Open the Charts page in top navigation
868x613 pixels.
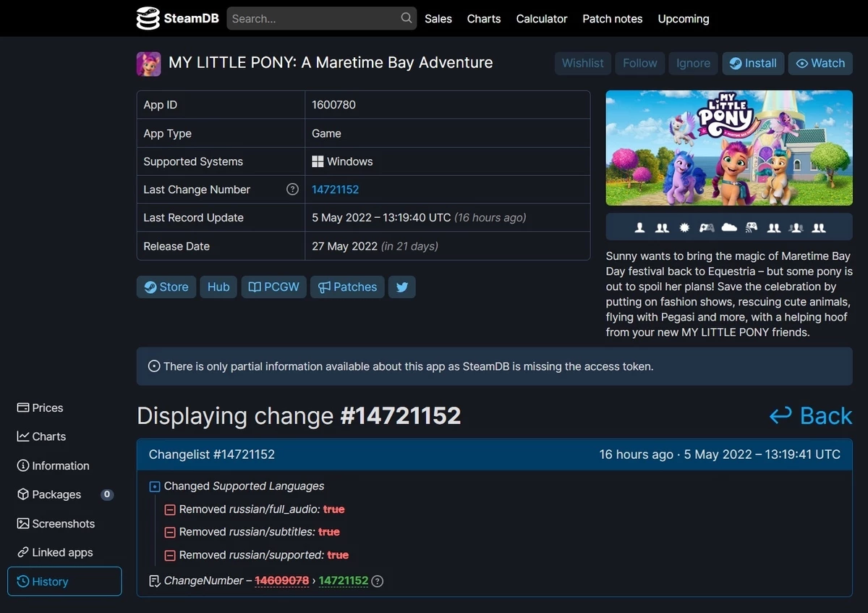coord(484,19)
